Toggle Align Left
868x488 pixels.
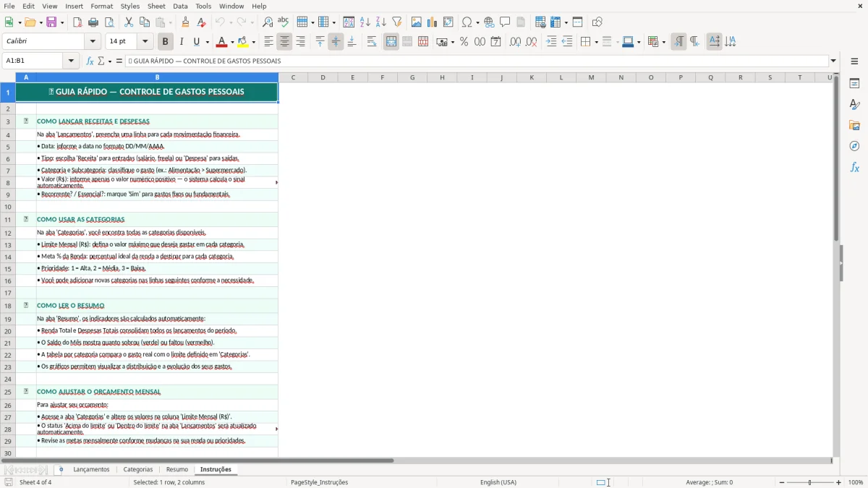(x=268, y=42)
